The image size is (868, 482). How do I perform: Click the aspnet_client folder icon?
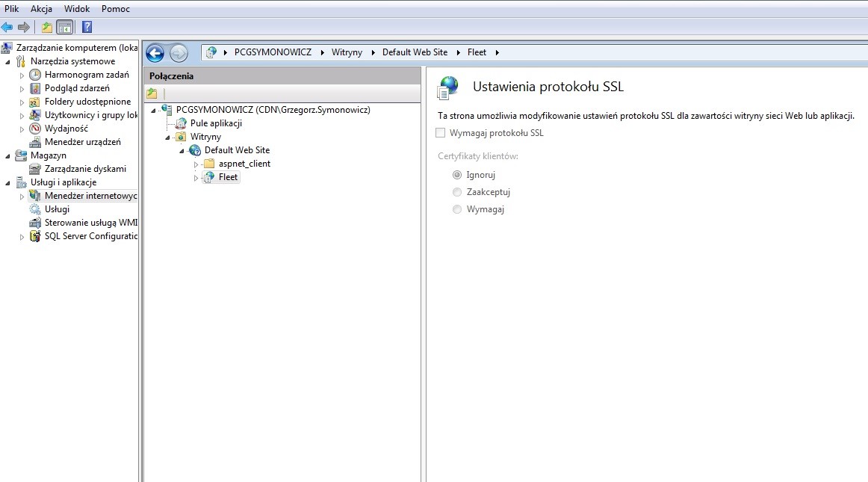coord(208,164)
